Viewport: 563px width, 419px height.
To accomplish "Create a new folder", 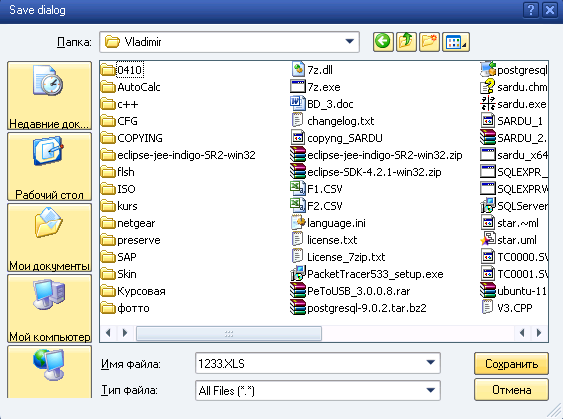I will pos(429,42).
